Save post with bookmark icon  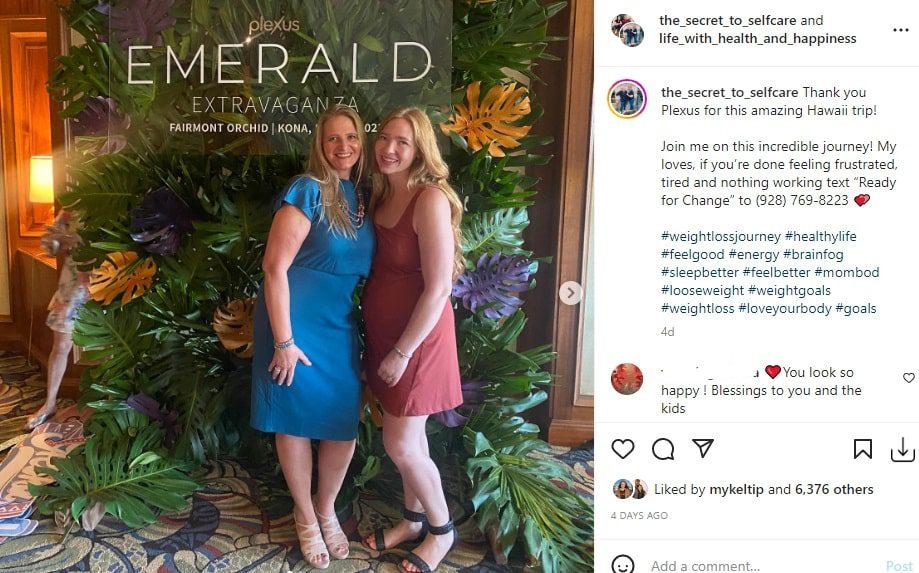(862, 449)
